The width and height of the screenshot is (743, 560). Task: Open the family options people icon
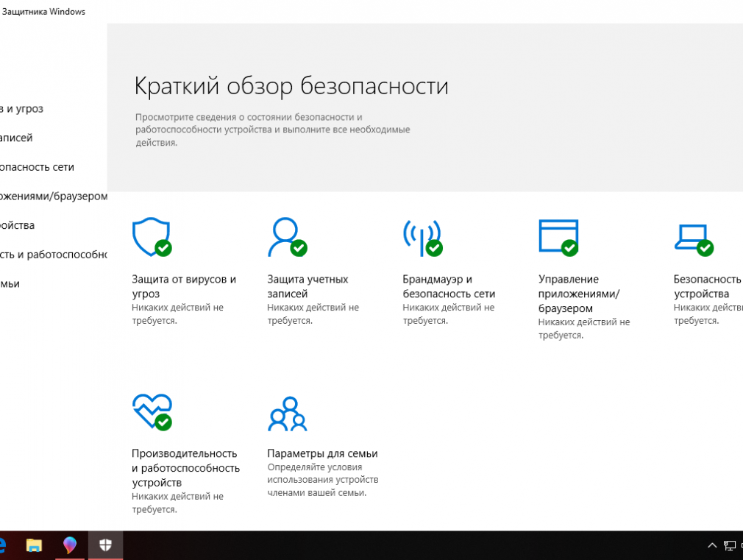(287, 414)
